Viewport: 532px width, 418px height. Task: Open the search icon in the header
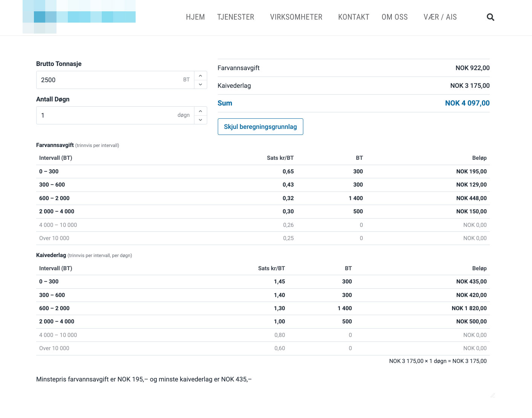(490, 17)
